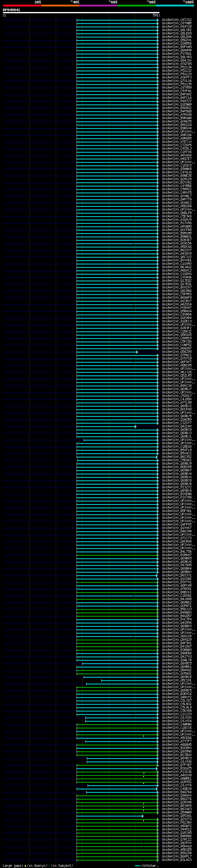Select hit UniRef100_Q56Z01
The width and height of the screenshot is (197, 868).
pos(177,40)
